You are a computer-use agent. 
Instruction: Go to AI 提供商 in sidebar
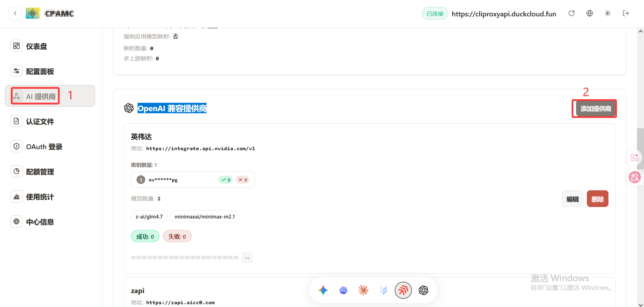[x=50, y=96]
